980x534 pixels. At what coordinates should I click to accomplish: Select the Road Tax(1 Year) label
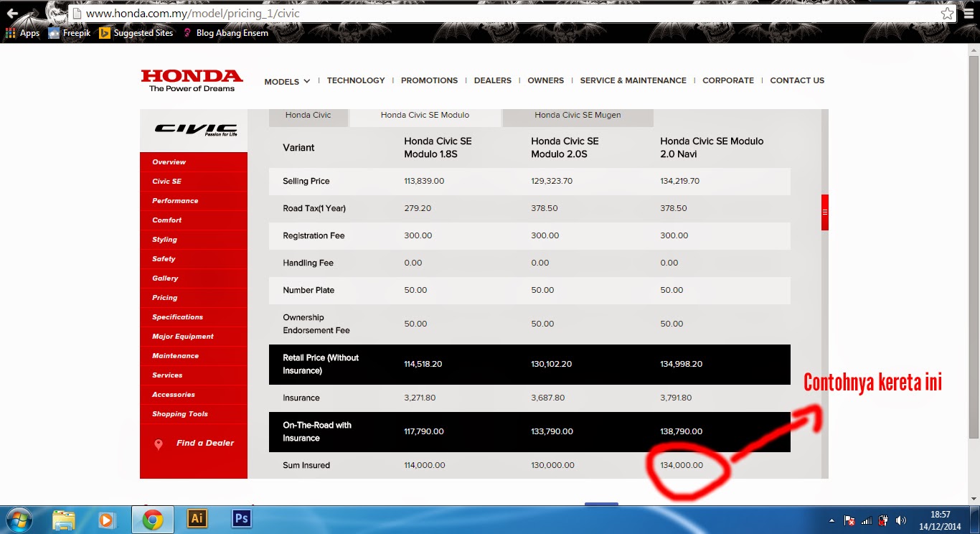(x=314, y=208)
